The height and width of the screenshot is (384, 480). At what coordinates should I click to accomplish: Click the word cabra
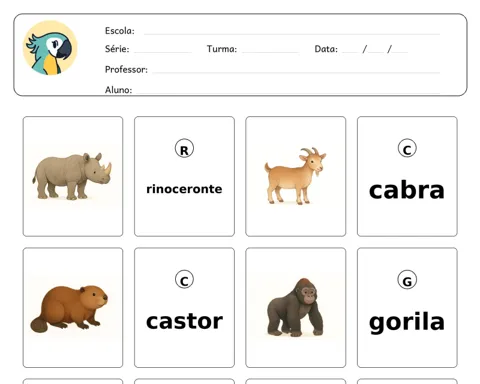(x=407, y=190)
